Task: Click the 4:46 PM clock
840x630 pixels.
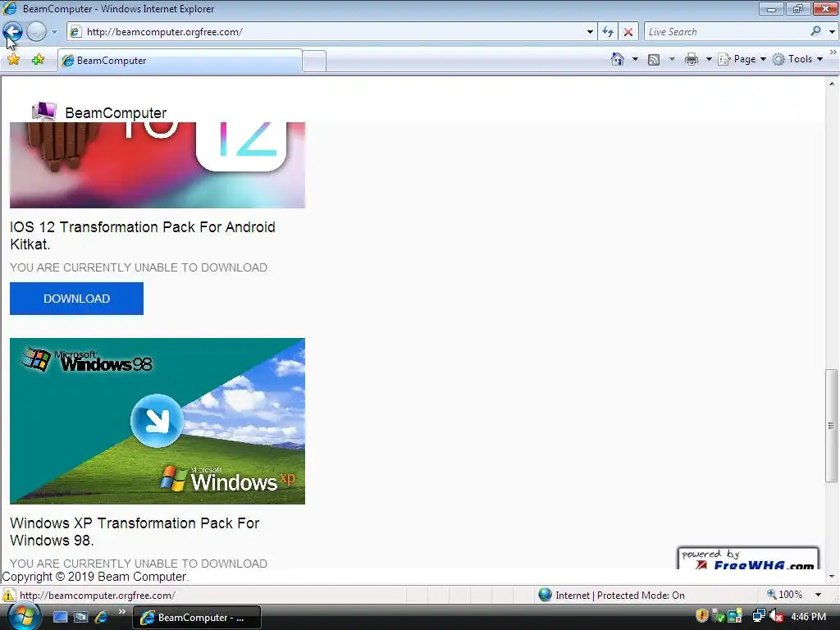Action: click(808, 617)
